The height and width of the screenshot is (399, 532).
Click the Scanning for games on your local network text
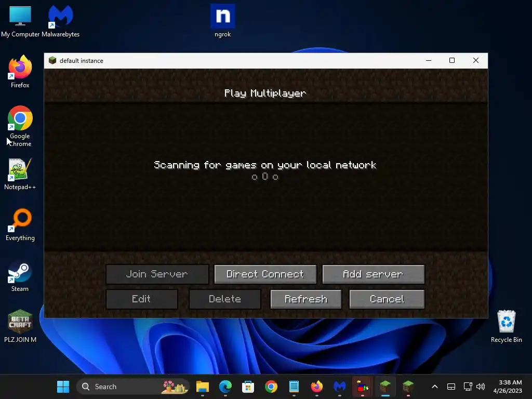click(x=265, y=165)
